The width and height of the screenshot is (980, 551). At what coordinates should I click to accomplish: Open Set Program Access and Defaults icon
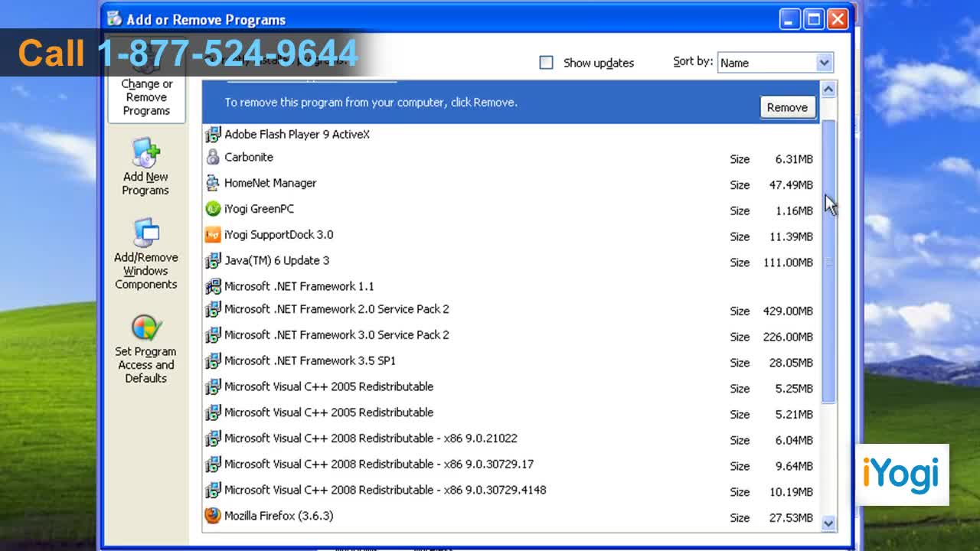[145, 328]
